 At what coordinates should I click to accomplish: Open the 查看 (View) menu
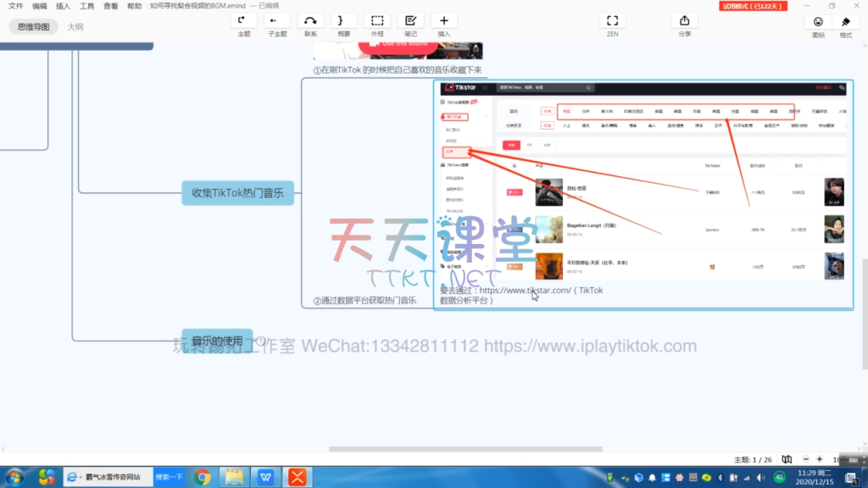(x=111, y=6)
